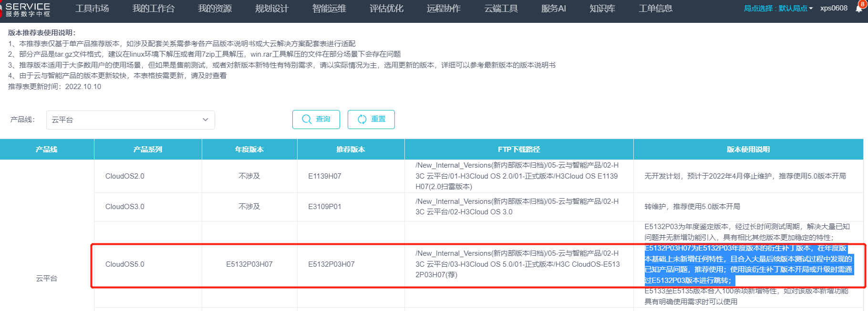This screenshot has height=311, width=868.
Task: Click the 云平台 product line cell
Action: tap(47, 279)
